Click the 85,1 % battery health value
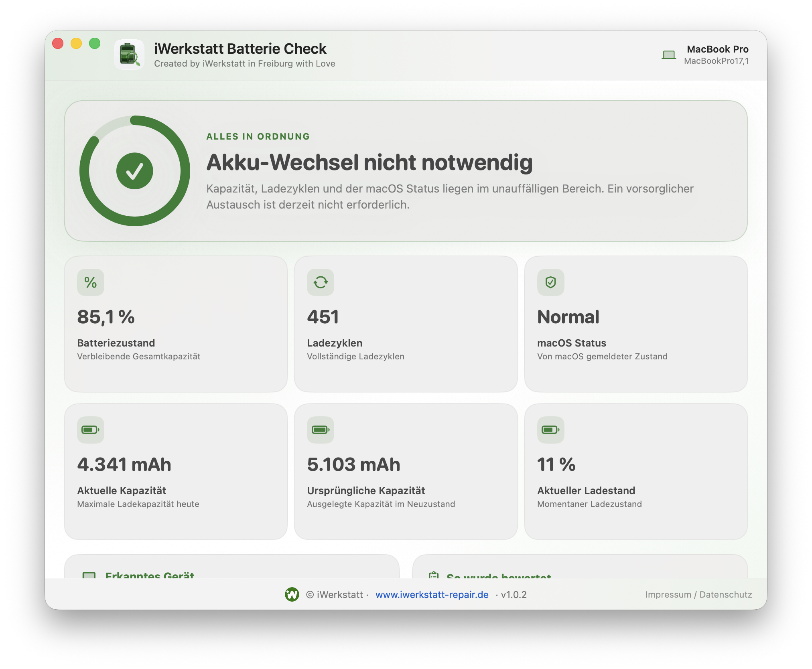 tap(106, 317)
